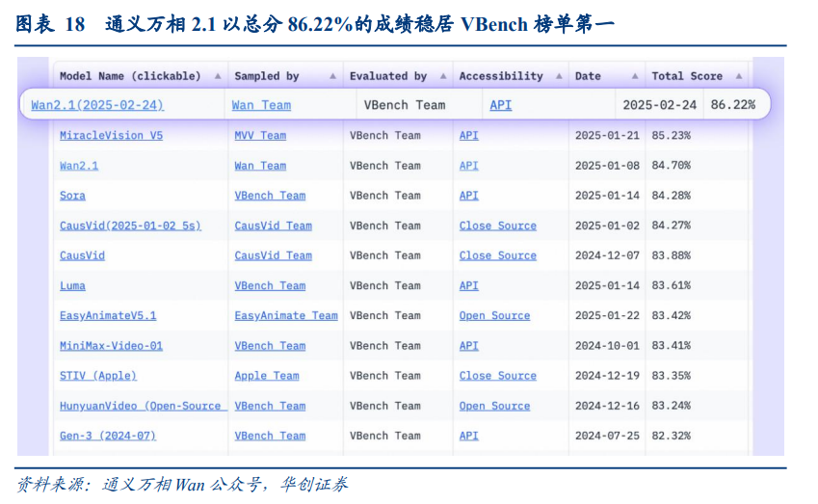
Task: Click VBench Team link in Luma row
Action: point(270,286)
